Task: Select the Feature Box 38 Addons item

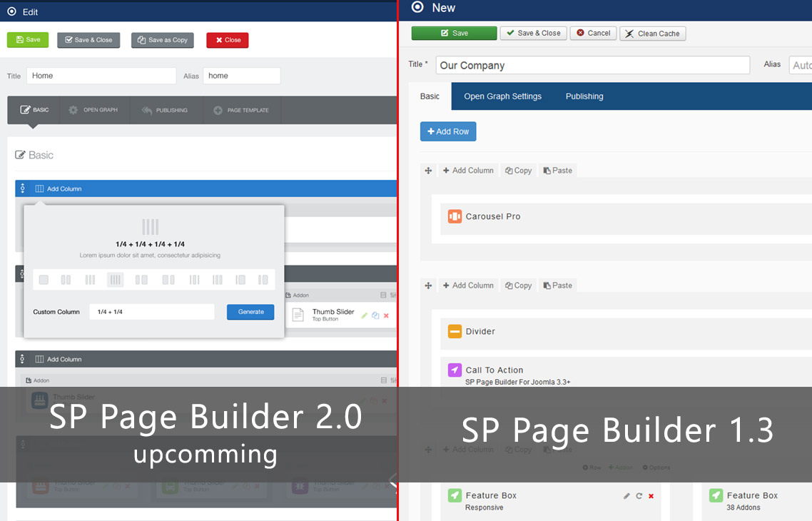Action: (756, 501)
